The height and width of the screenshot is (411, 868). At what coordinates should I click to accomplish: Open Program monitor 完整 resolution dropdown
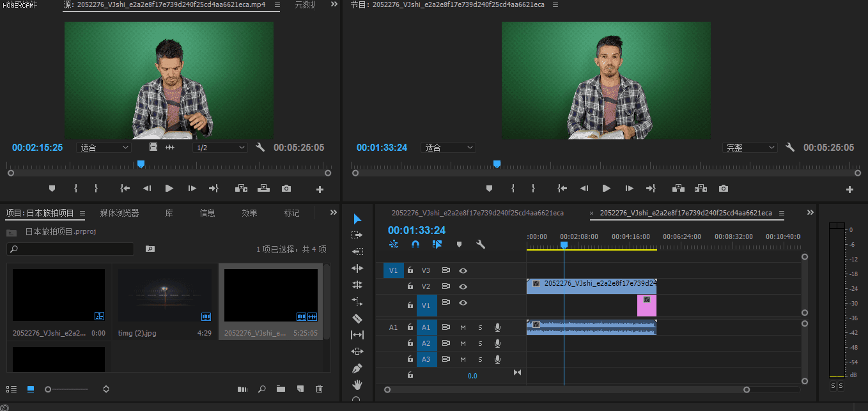[750, 148]
